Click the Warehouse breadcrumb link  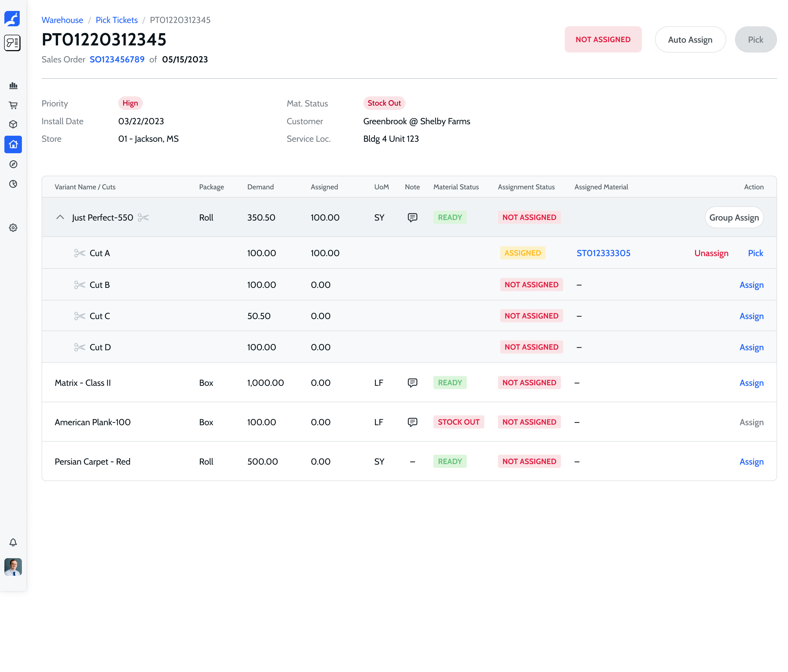coord(62,20)
